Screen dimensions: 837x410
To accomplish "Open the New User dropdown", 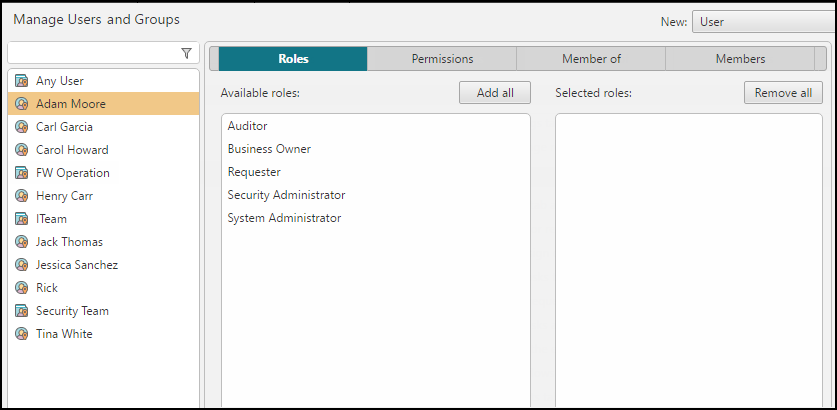I will (x=763, y=22).
